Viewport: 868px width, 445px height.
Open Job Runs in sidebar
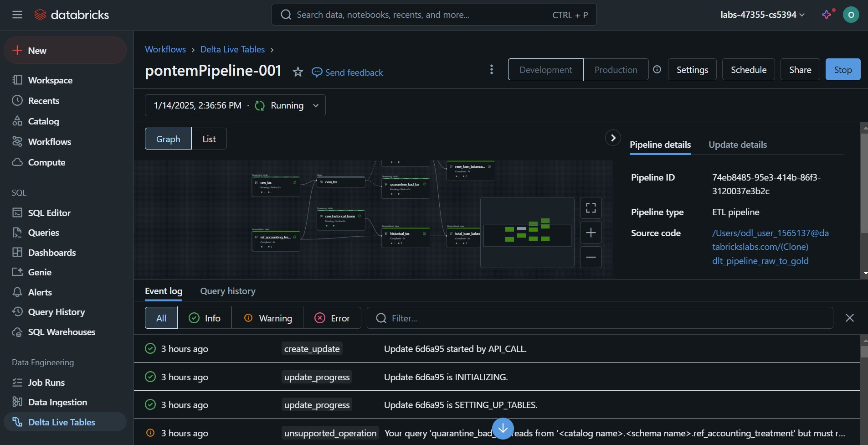pyautogui.click(x=65, y=383)
